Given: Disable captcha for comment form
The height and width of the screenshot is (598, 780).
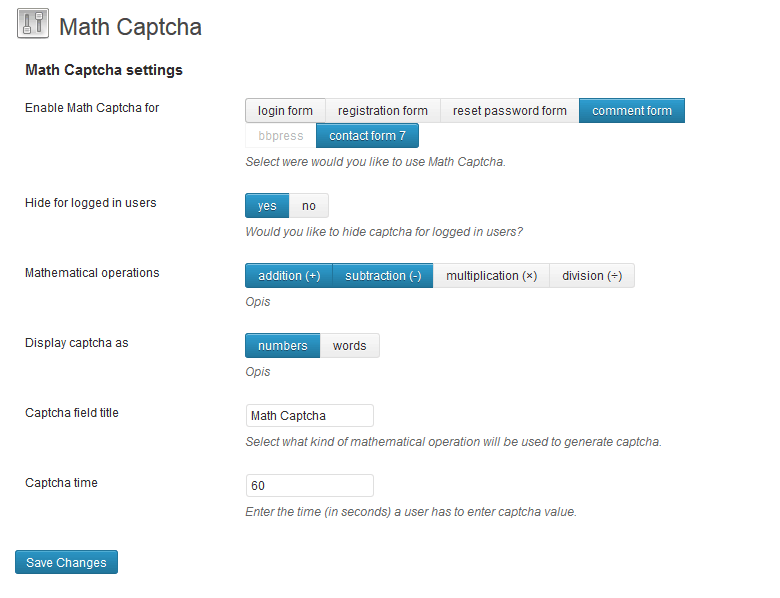Looking at the screenshot, I should pyautogui.click(x=631, y=111).
